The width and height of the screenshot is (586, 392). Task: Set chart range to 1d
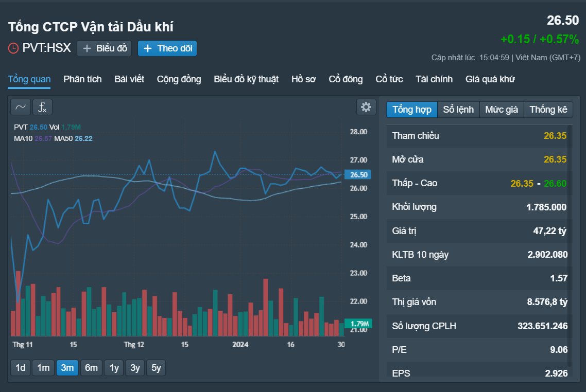21,368
